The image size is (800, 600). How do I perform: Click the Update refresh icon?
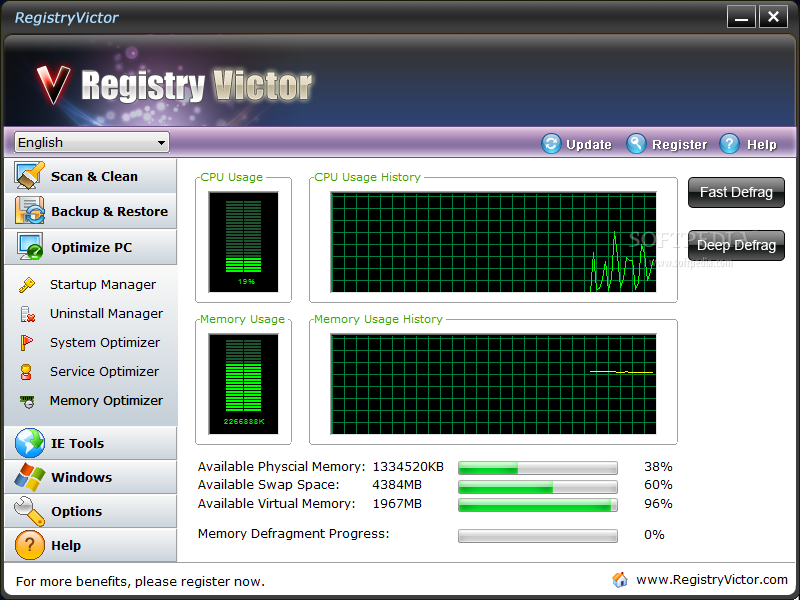pos(551,144)
